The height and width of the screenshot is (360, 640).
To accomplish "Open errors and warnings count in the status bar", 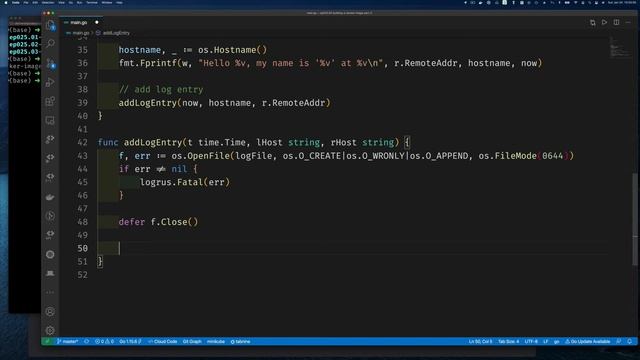I will 104,342.
